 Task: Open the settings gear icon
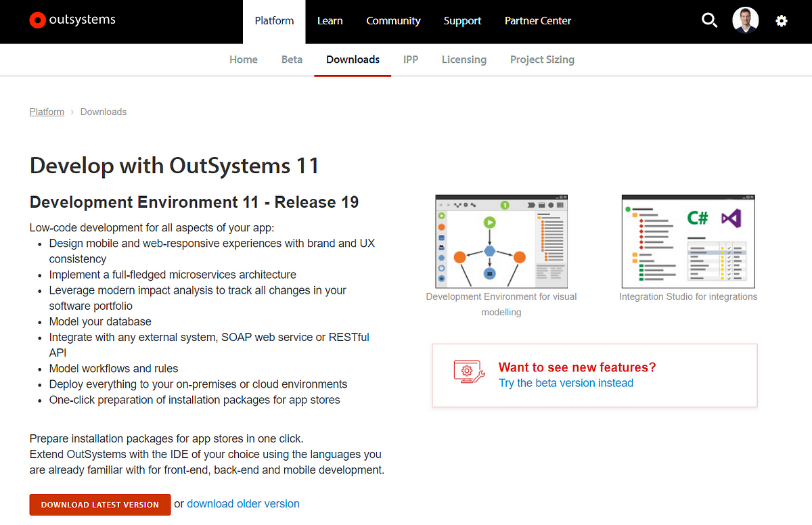tap(782, 21)
